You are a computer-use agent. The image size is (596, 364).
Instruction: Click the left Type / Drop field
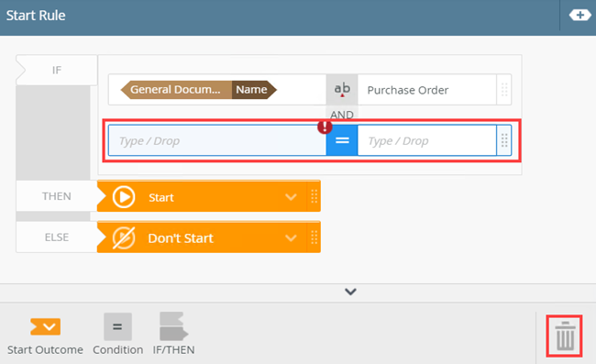217,140
